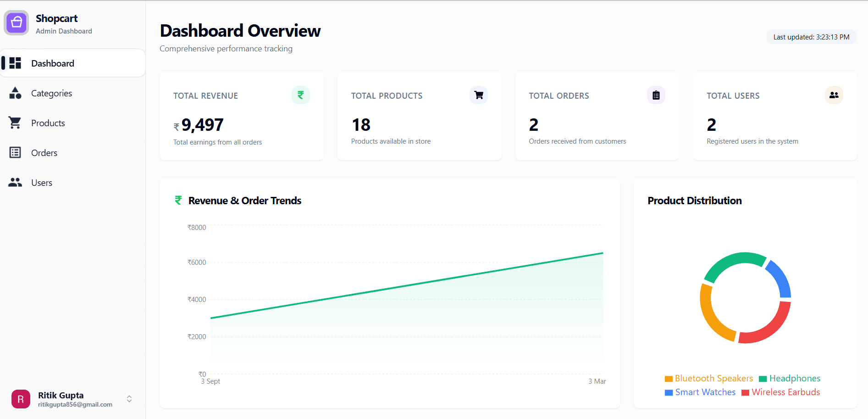Click the users icon on Total Users card
The width and height of the screenshot is (868, 419).
point(834,95)
